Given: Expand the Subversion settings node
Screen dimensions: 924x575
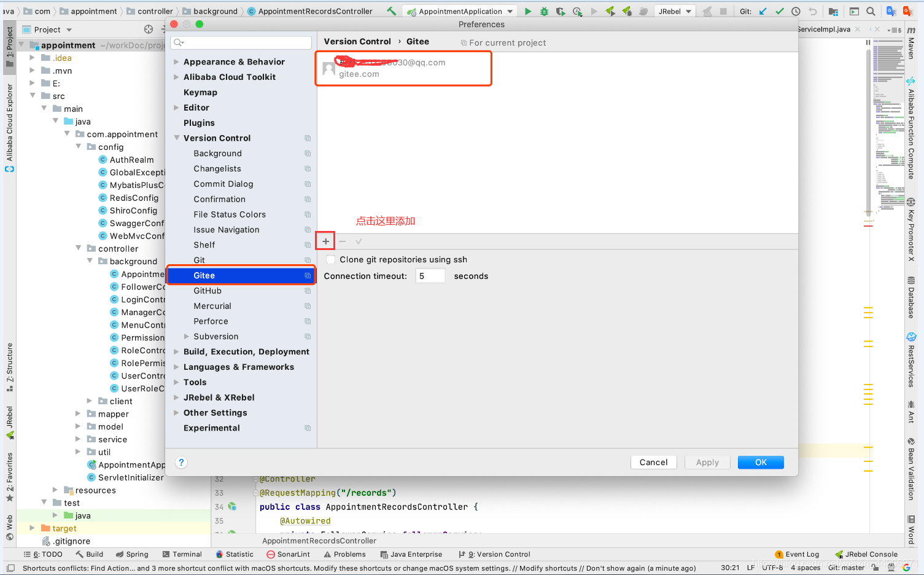Looking at the screenshot, I should [187, 337].
